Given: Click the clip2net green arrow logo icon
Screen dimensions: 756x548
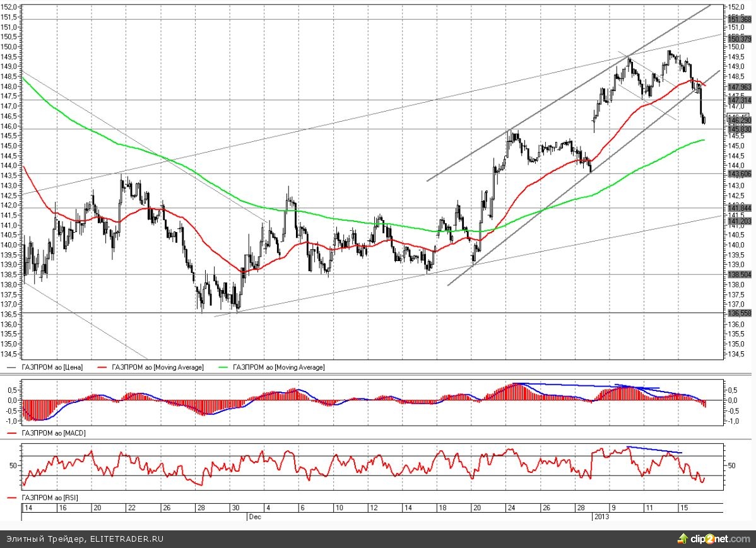Looking at the screenshot, I should 683,538.
